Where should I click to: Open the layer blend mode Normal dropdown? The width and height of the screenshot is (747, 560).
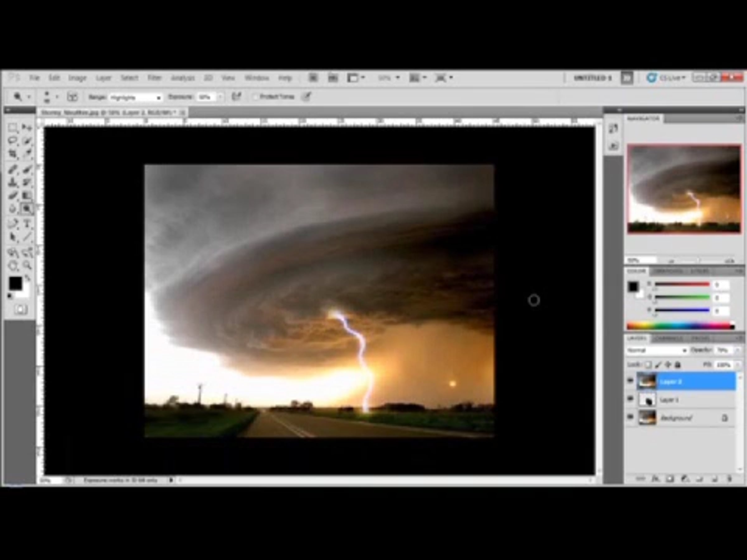[657, 350]
